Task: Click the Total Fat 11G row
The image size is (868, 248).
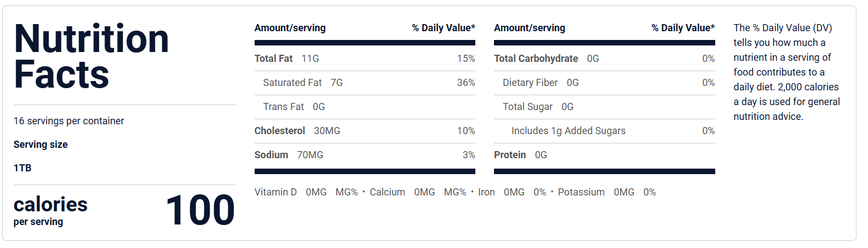Action: pos(287,59)
